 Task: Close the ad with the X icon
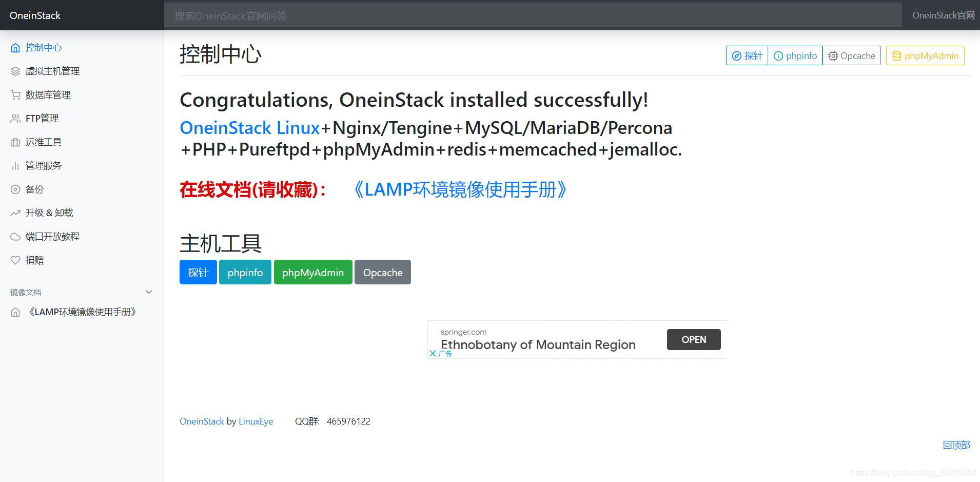pyautogui.click(x=433, y=353)
